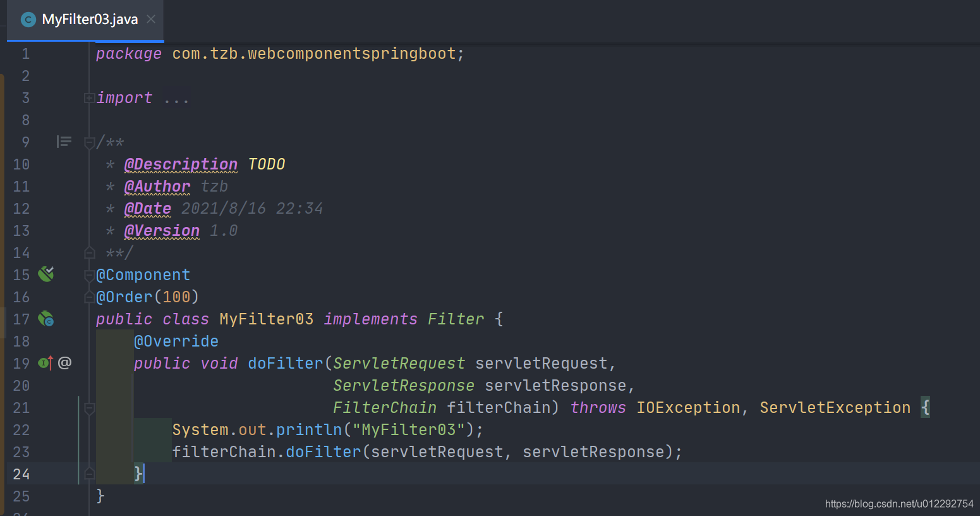The image size is (980, 516).
Task: Collapse the Javadoc comment at line 9
Action: [89, 142]
